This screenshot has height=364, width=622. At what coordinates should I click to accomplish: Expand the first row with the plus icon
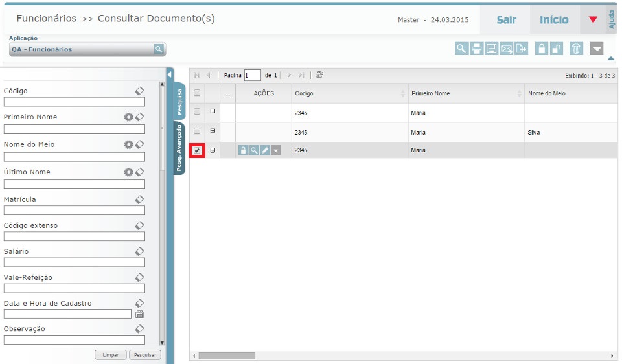point(213,111)
